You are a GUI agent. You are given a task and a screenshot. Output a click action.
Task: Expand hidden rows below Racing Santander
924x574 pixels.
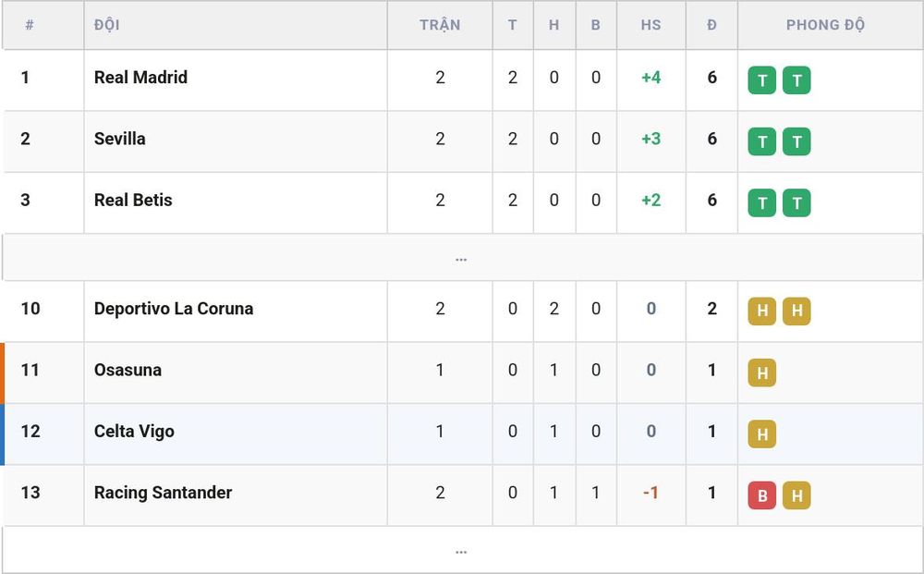click(462, 549)
